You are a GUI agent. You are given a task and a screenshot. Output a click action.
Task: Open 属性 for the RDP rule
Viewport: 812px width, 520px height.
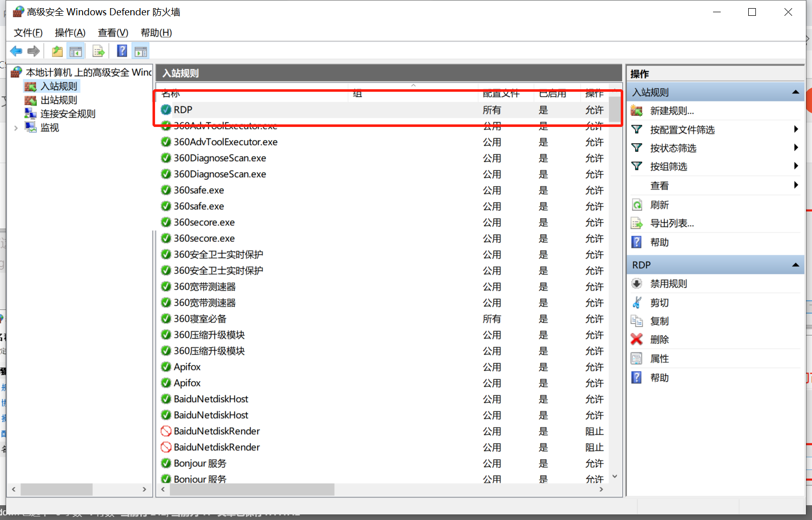pyautogui.click(x=659, y=359)
